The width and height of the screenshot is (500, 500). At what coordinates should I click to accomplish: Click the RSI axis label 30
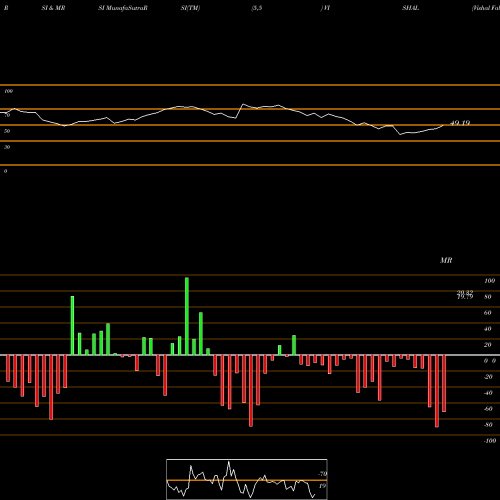click(7, 147)
